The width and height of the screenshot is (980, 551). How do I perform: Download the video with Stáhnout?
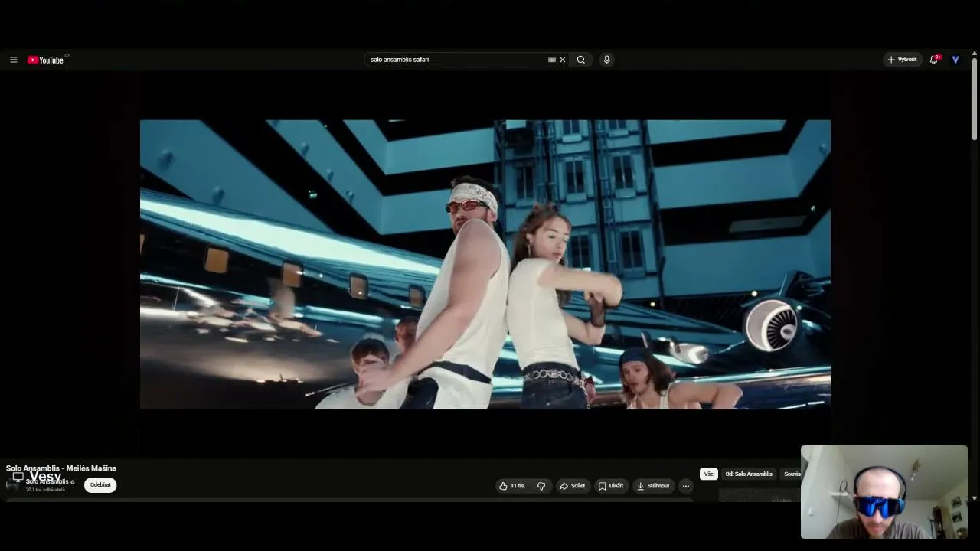(x=653, y=486)
